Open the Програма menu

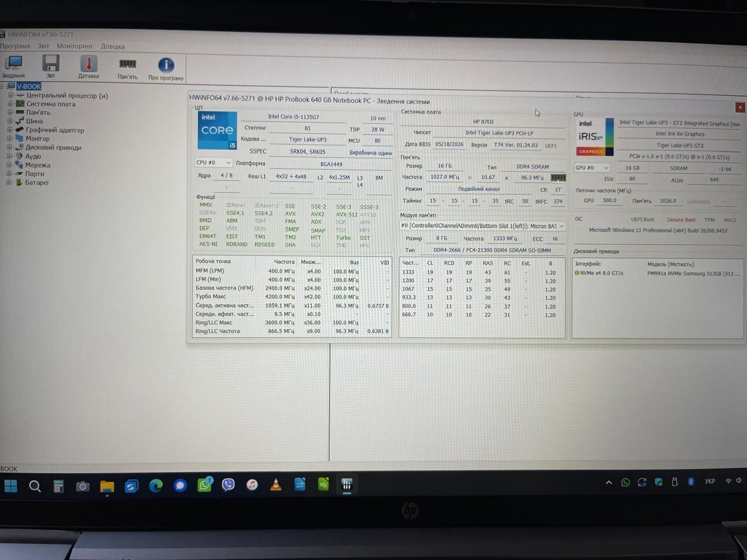pyautogui.click(x=15, y=46)
